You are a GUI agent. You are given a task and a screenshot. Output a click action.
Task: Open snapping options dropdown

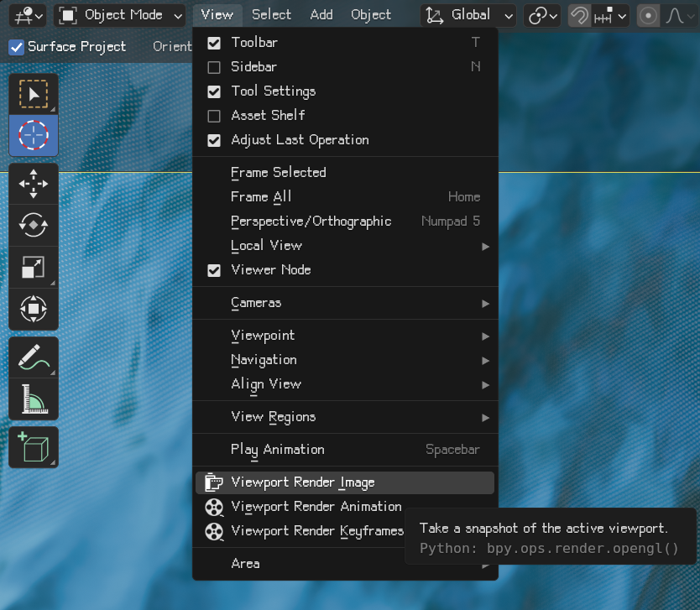(x=610, y=17)
